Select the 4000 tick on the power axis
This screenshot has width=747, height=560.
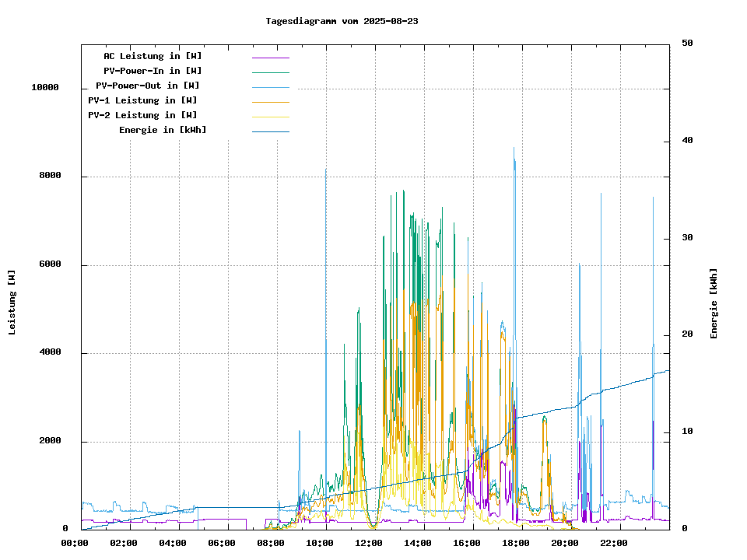pyautogui.click(x=50, y=353)
